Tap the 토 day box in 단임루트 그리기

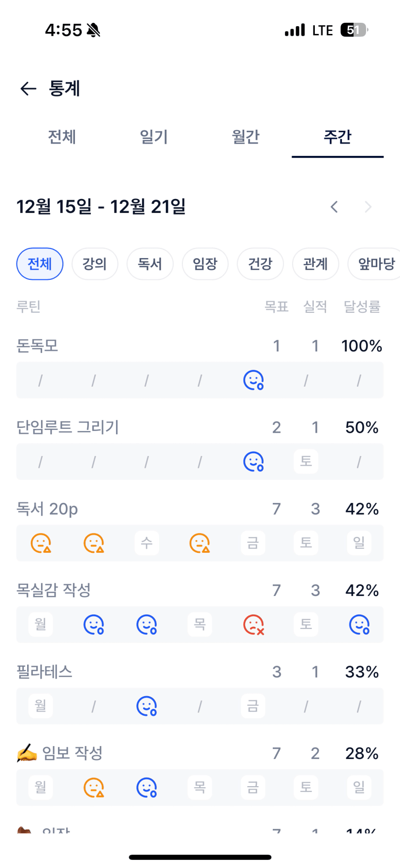(306, 461)
